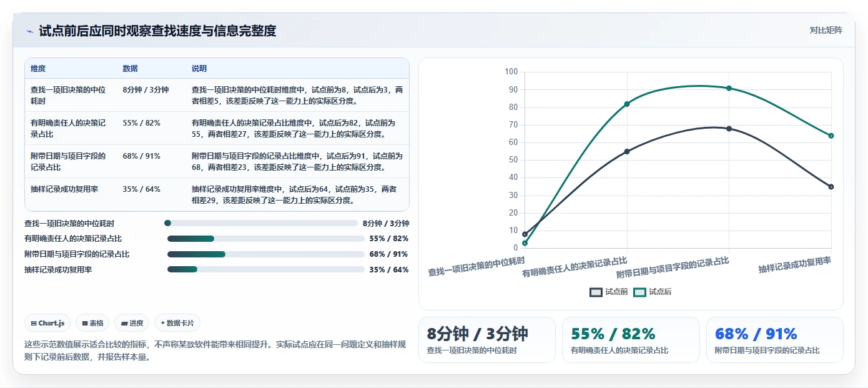Click the description mentioning 两者相差5
The image size is (868, 388).
click(x=297, y=95)
